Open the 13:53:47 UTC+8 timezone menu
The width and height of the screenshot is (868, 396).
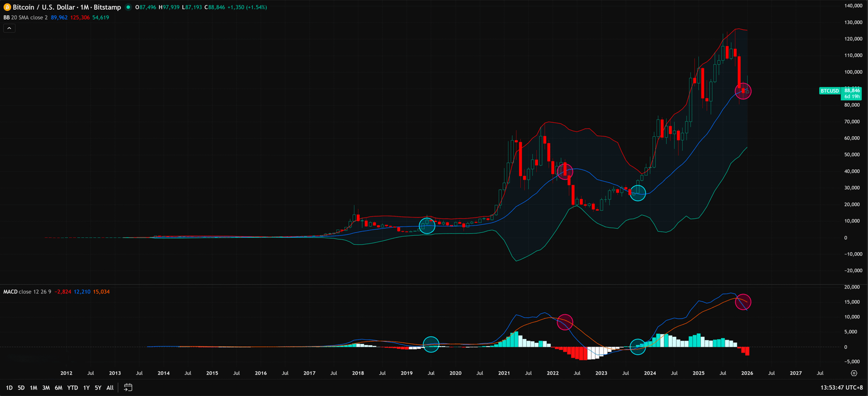[x=841, y=387]
